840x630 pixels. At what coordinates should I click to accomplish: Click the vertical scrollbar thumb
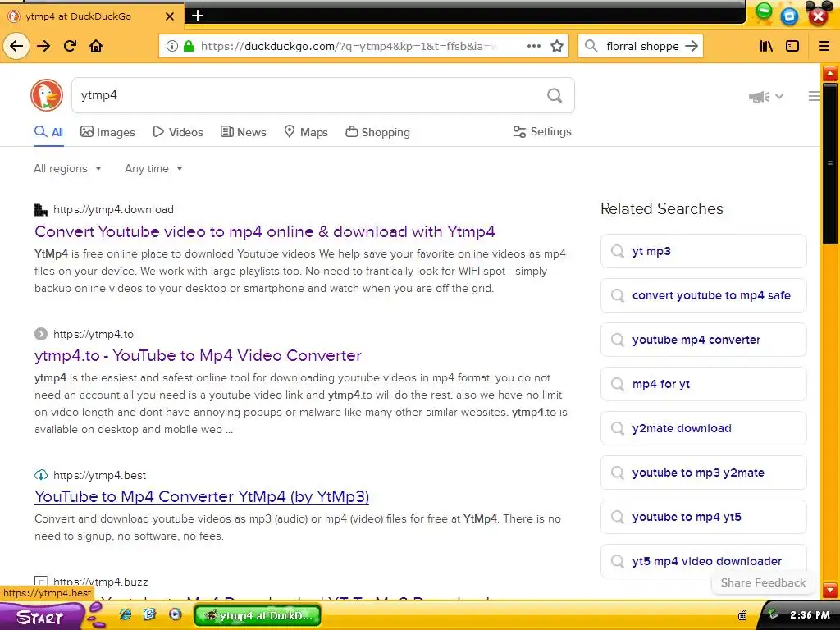pyautogui.click(x=830, y=163)
